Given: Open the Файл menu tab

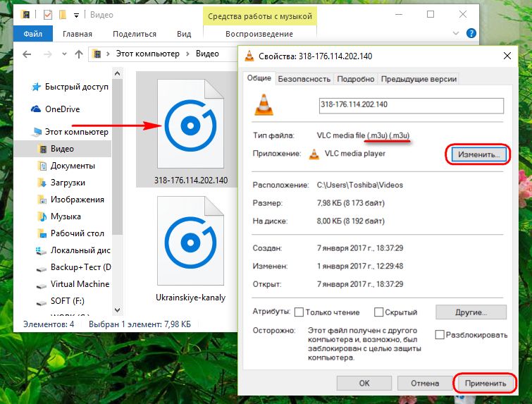Looking at the screenshot, I should [33, 34].
